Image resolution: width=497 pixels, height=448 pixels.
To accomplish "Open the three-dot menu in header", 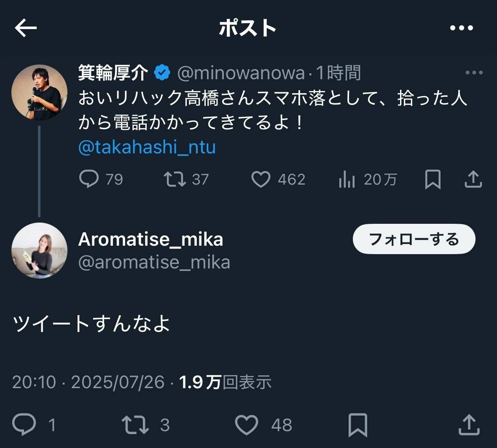I will tap(461, 28).
